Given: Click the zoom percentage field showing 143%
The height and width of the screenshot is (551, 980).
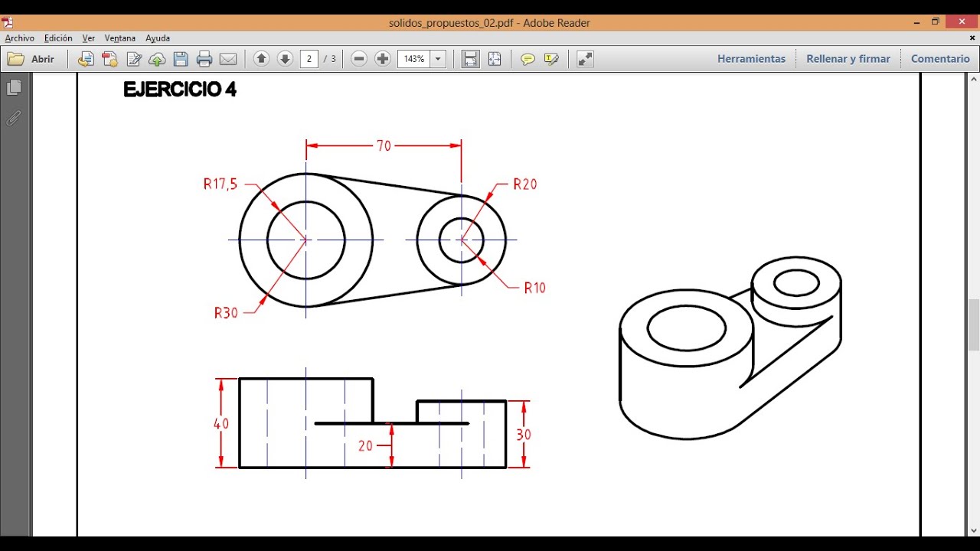Looking at the screenshot, I should tap(414, 59).
